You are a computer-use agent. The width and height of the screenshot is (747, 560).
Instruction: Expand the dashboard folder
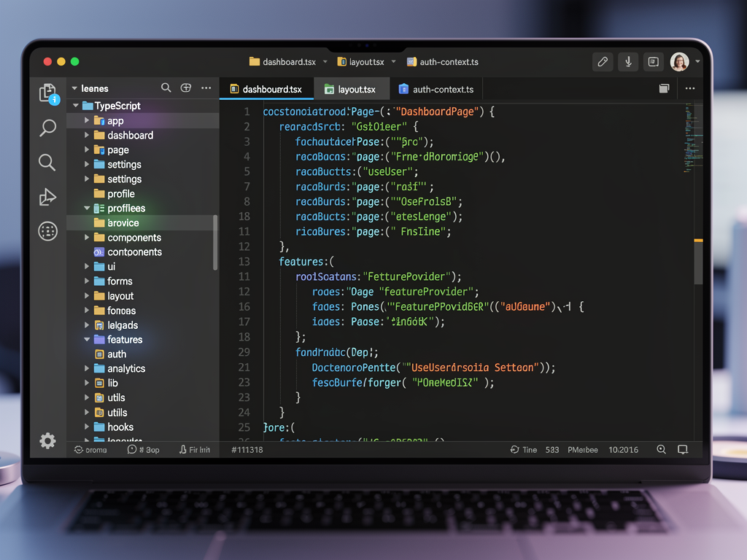(87, 135)
